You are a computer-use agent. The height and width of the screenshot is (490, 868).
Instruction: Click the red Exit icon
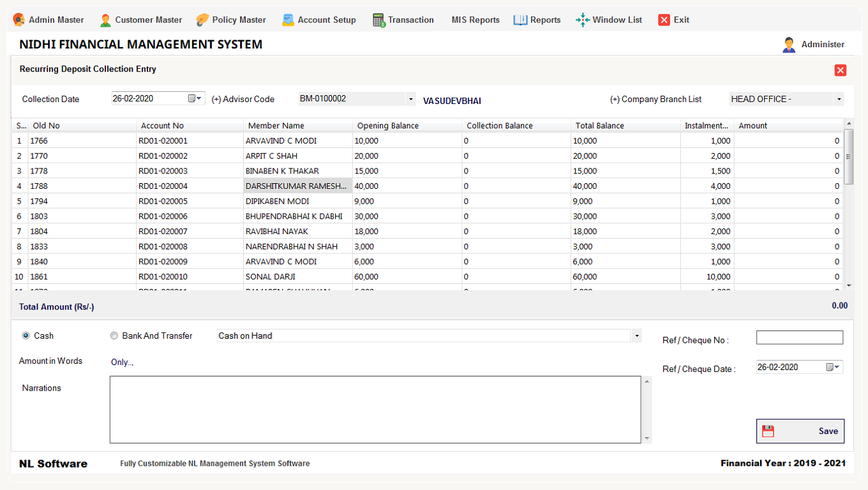coord(664,20)
